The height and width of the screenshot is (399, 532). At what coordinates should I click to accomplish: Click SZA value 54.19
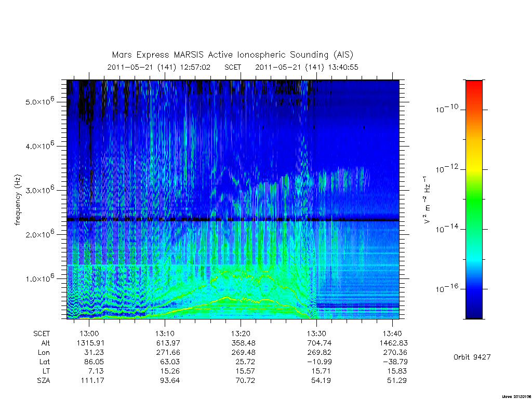(x=321, y=381)
